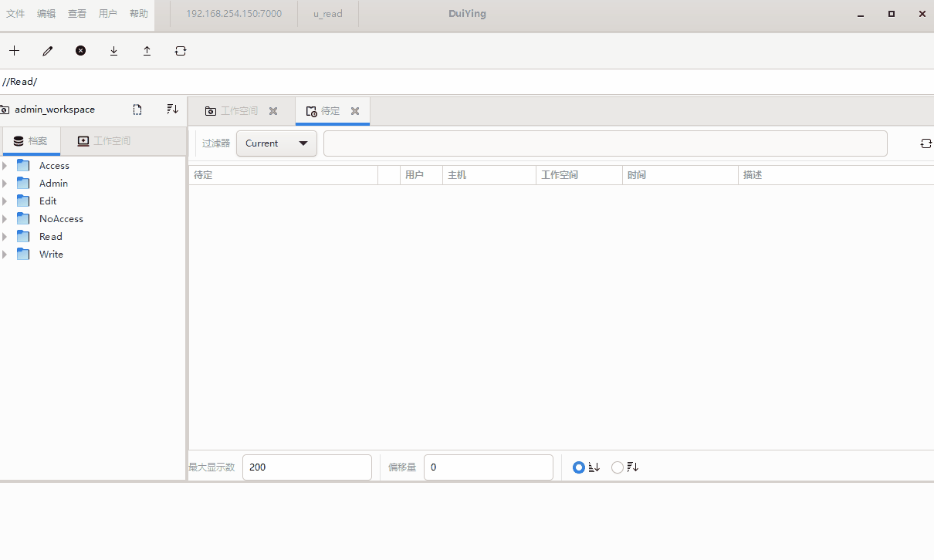This screenshot has height=560, width=934.
Task: Click the toolbar refresh loop icon
Action: click(181, 51)
